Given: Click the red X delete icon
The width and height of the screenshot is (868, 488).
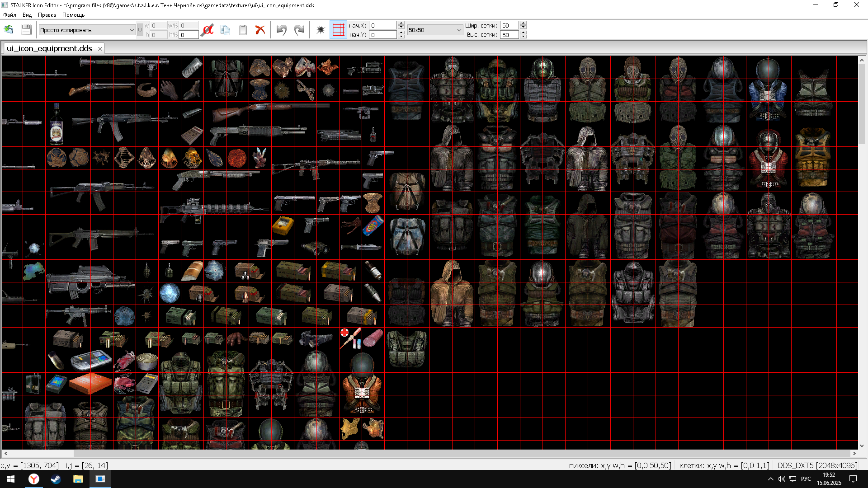Looking at the screenshot, I should [260, 30].
